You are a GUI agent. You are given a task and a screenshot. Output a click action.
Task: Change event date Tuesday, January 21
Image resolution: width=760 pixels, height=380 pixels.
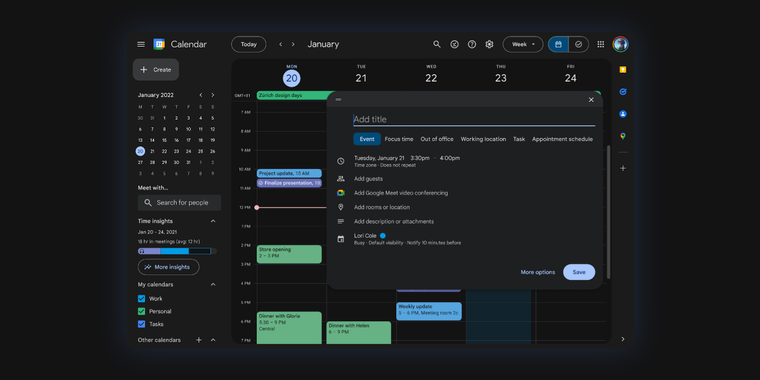[x=379, y=158]
